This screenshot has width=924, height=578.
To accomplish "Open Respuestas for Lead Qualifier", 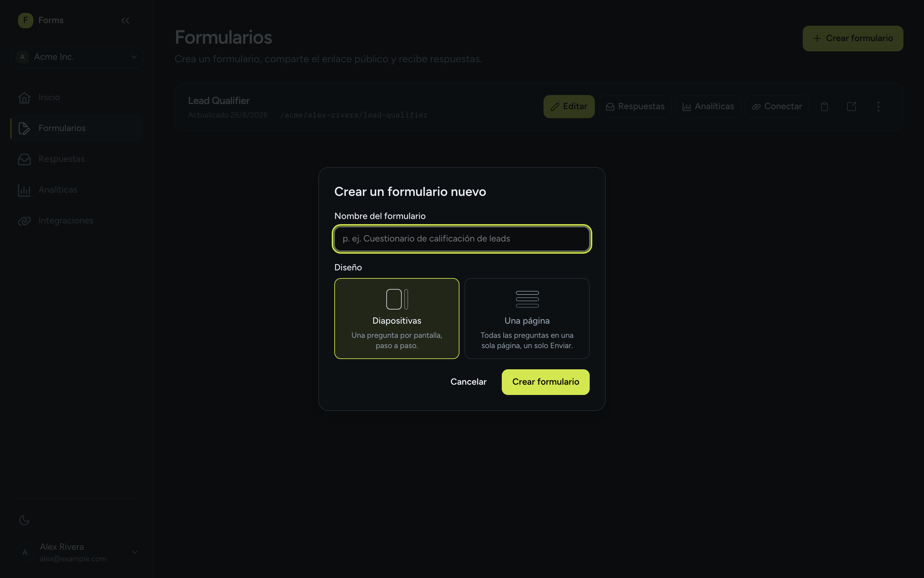I will pyautogui.click(x=635, y=107).
